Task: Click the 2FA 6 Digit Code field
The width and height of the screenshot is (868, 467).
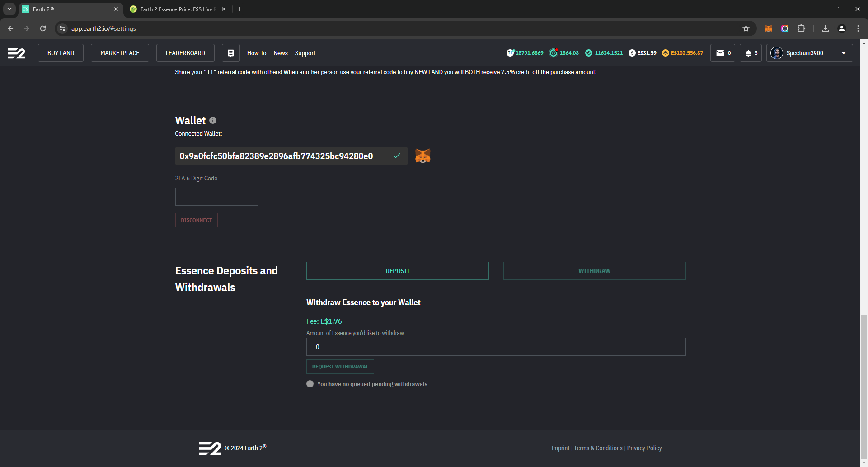Action: click(x=216, y=197)
